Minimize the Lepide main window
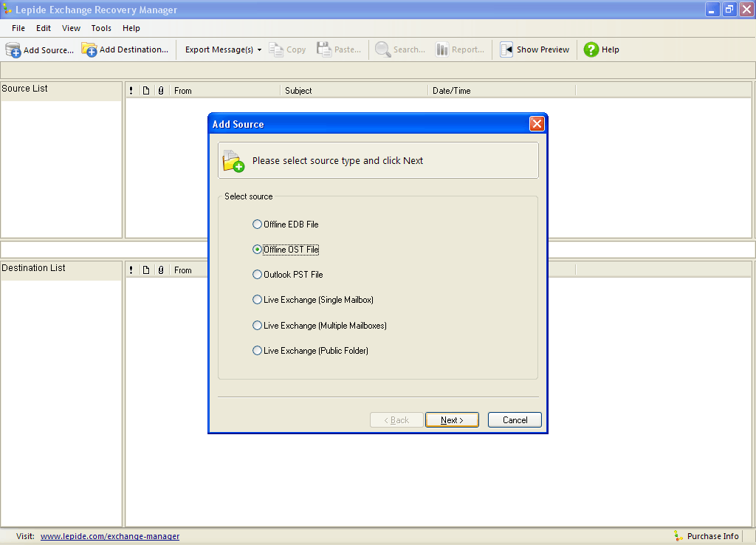 [712, 9]
